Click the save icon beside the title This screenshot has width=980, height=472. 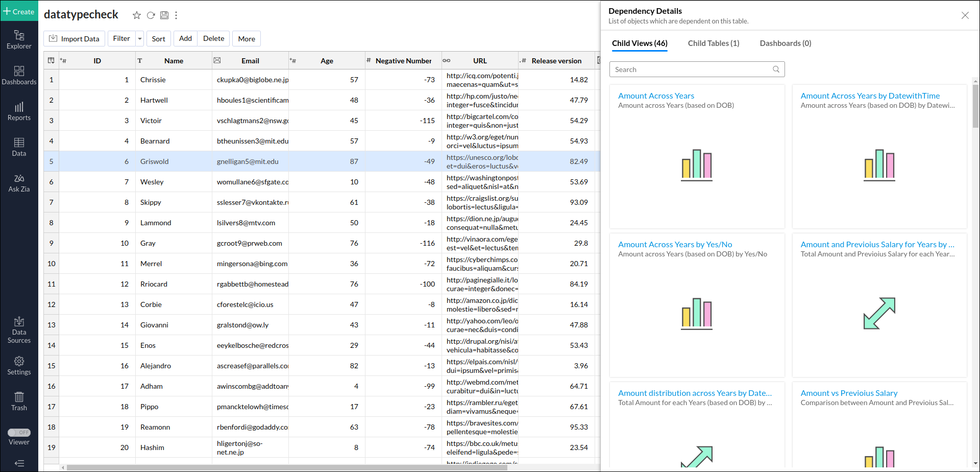click(164, 15)
